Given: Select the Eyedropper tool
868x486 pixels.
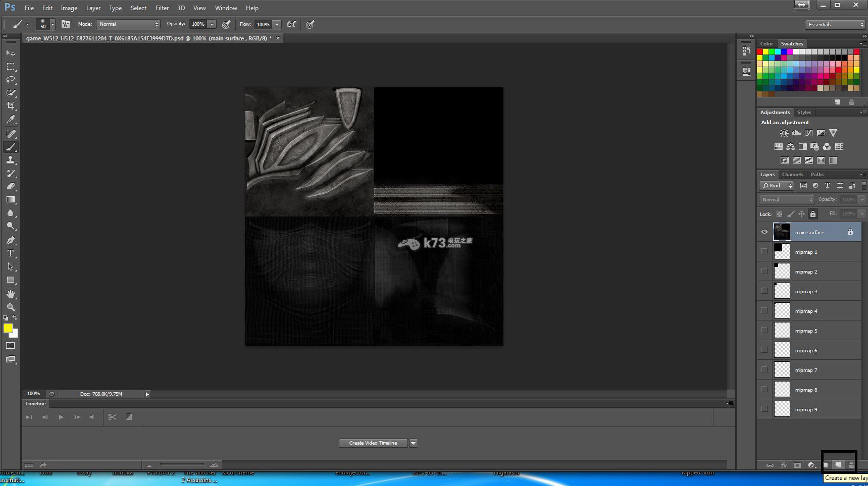Looking at the screenshot, I should point(11,119).
